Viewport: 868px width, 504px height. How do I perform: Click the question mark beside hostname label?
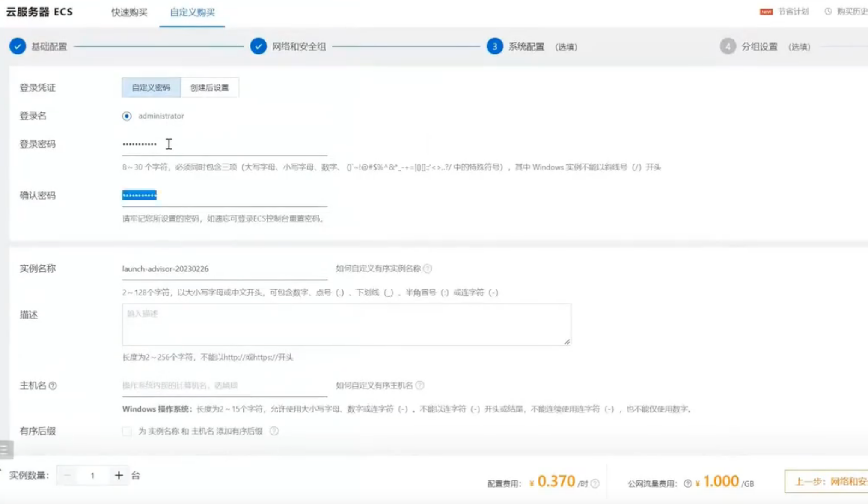(53, 385)
